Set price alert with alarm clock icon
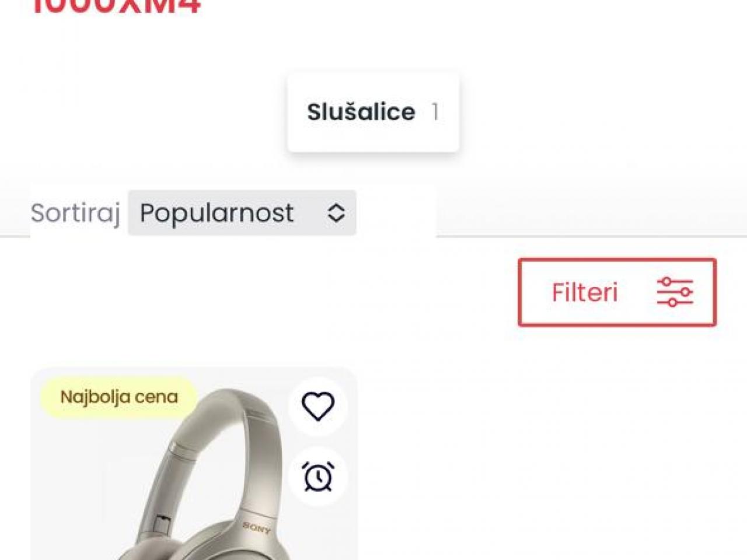Image resolution: width=747 pixels, height=560 pixels. click(318, 477)
